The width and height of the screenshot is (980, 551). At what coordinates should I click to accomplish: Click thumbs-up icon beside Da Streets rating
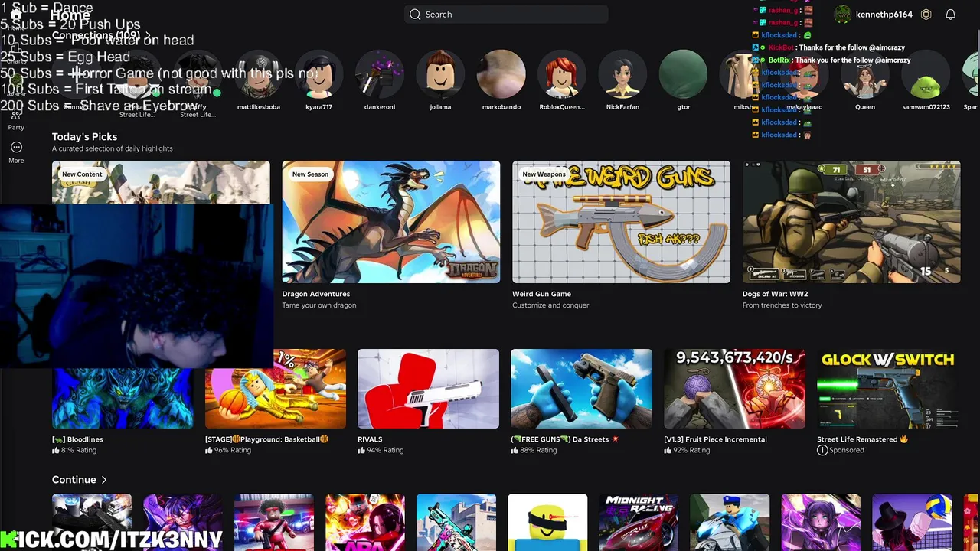[x=514, y=450]
